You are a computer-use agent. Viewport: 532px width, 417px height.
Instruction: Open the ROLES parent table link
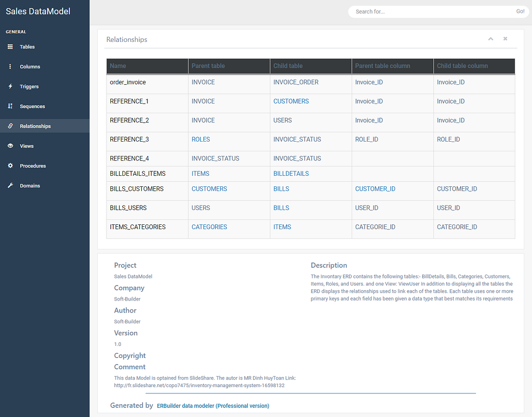(201, 139)
